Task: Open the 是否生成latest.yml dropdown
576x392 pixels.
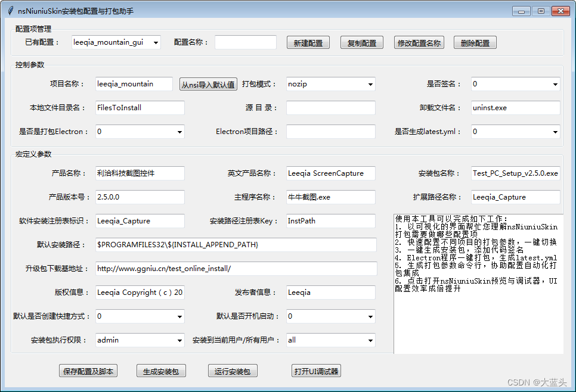Action: (x=515, y=132)
